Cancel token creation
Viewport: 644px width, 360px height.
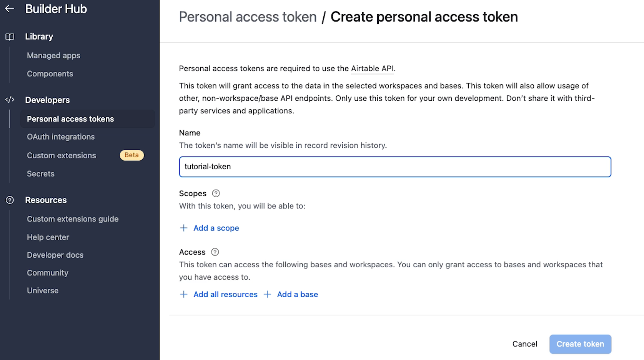coord(525,344)
